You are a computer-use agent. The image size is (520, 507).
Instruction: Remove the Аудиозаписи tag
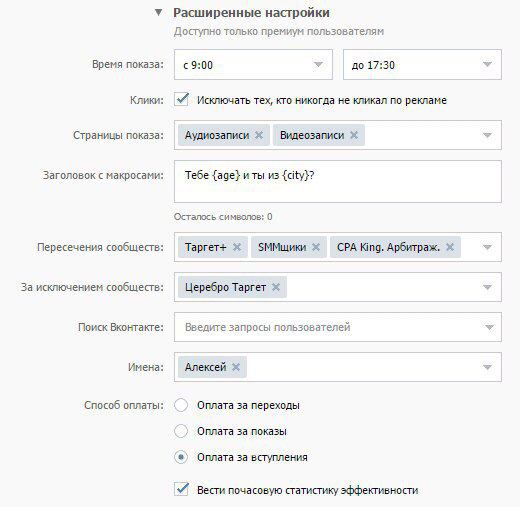tap(259, 135)
